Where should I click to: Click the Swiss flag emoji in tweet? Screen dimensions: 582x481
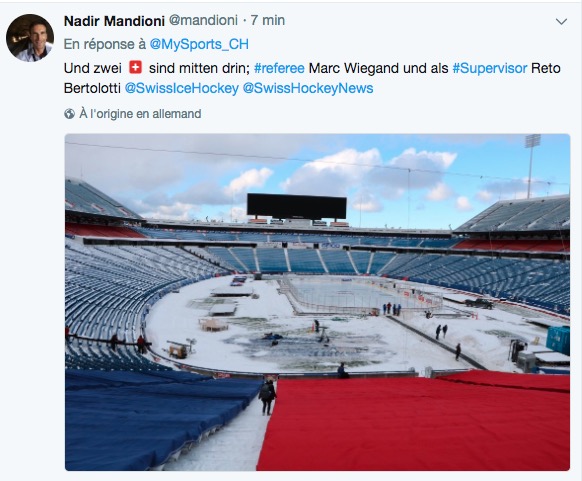tap(135, 68)
